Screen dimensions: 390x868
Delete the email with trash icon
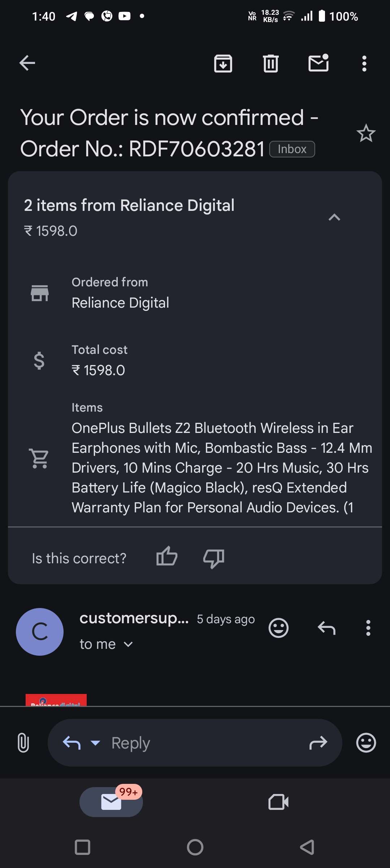[270, 64]
